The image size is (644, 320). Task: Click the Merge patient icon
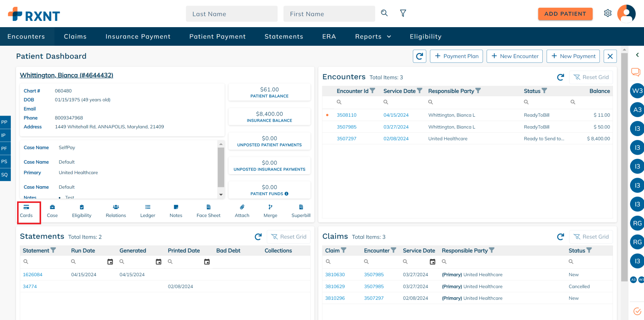[x=270, y=211]
